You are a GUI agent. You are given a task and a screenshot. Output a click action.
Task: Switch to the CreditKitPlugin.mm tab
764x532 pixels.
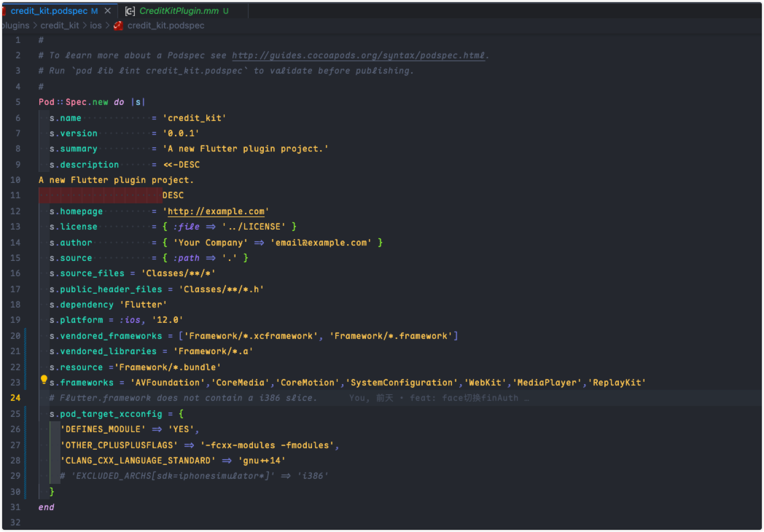[x=179, y=11]
